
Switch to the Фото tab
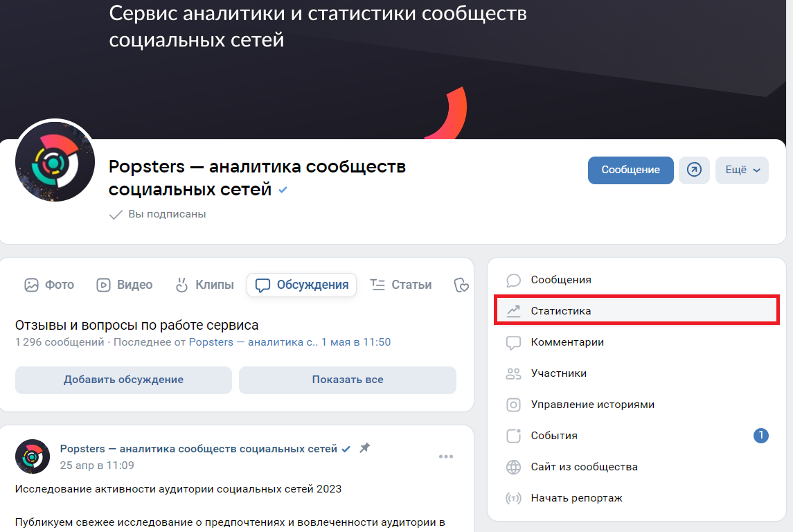point(49,285)
